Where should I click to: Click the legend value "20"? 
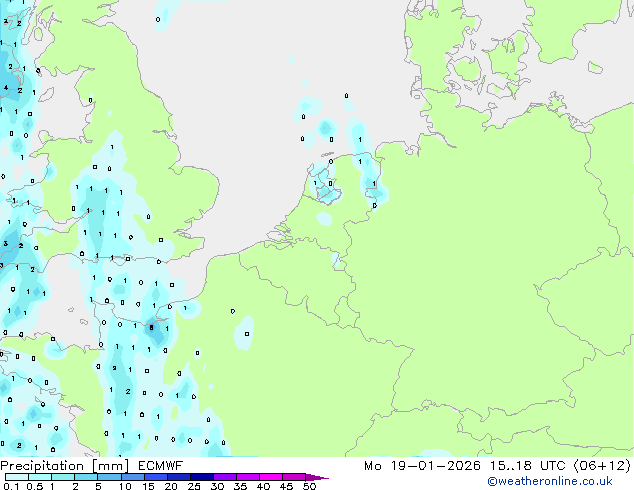point(171,486)
